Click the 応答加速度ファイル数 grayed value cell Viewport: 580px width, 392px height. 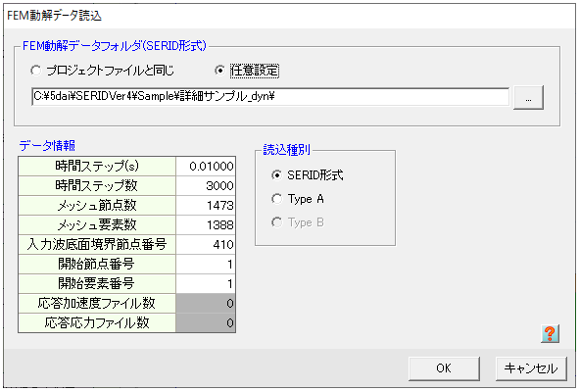206,304
